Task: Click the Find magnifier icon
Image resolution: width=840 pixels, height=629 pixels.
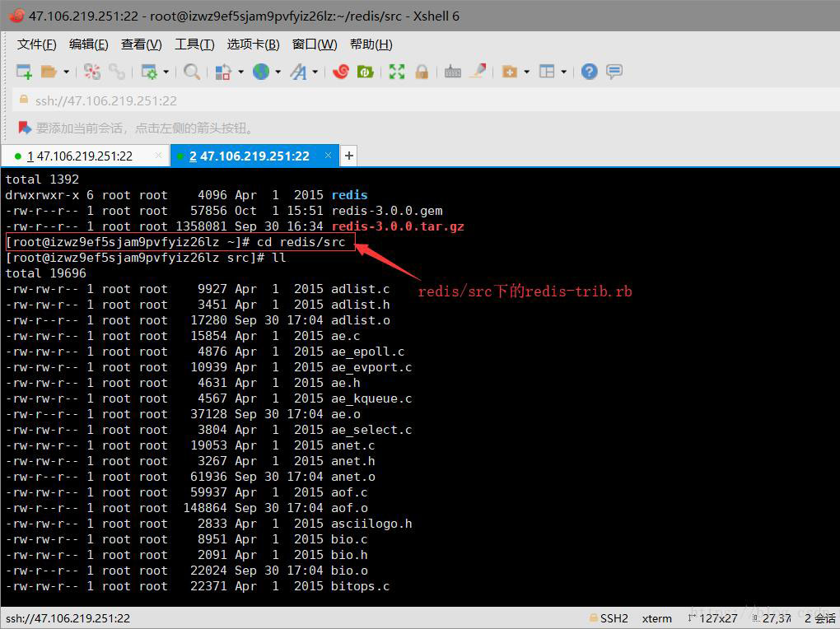Action: (x=192, y=72)
